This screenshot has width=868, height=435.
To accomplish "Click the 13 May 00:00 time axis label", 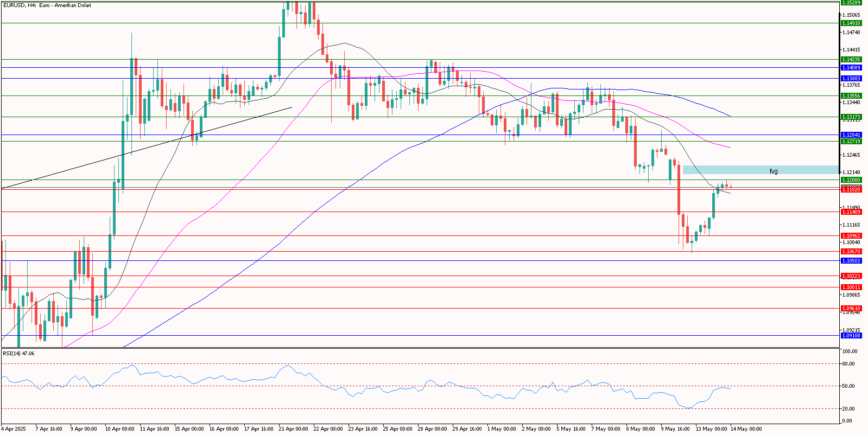I will point(711,429).
